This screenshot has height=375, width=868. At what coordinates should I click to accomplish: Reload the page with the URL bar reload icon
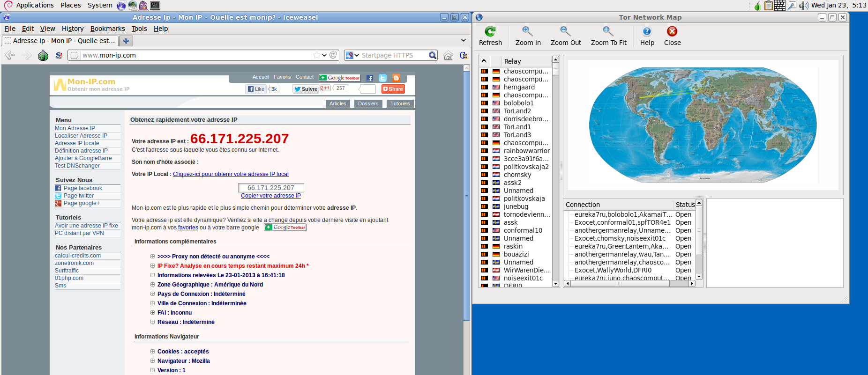333,55
